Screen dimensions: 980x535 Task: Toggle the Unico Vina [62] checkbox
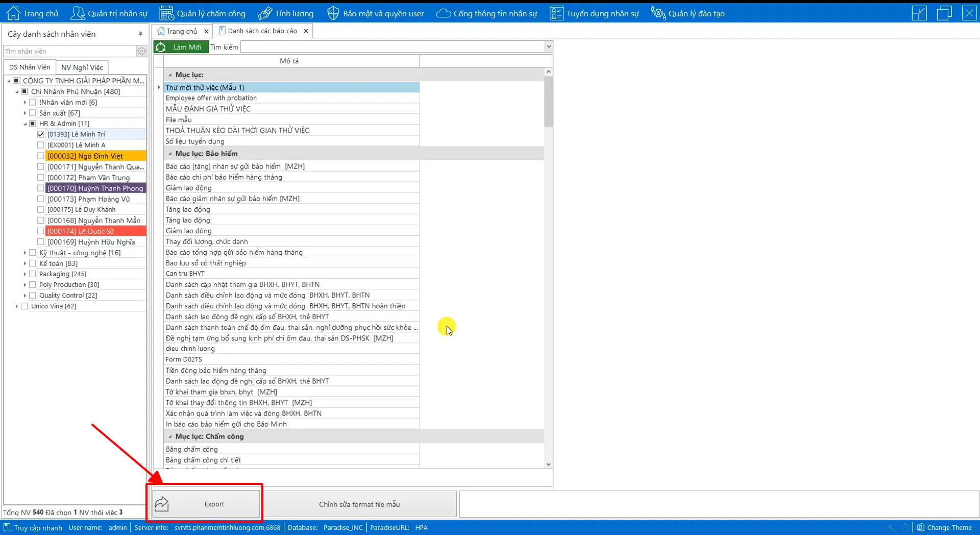point(24,306)
